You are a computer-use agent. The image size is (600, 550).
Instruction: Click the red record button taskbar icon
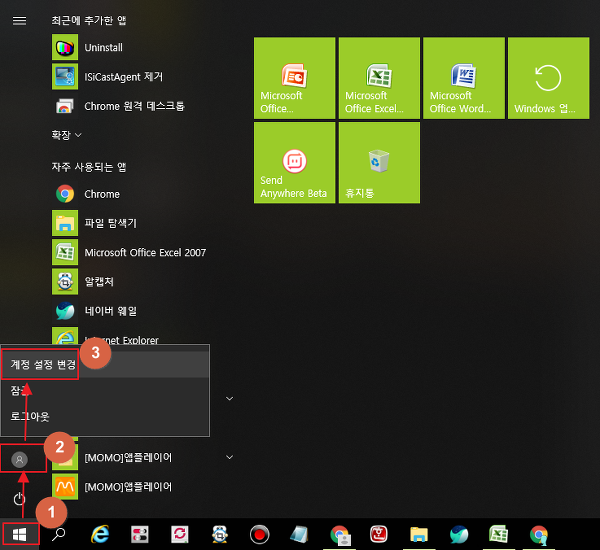pyautogui.click(x=259, y=535)
